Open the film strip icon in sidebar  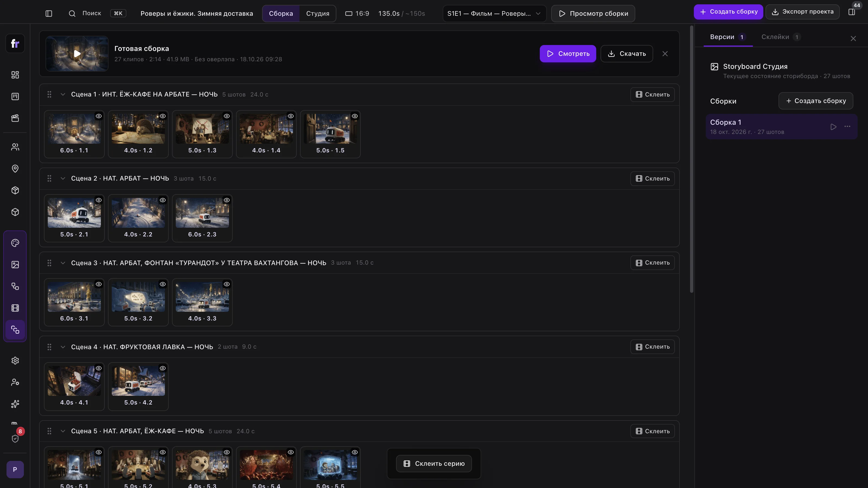pos(15,308)
